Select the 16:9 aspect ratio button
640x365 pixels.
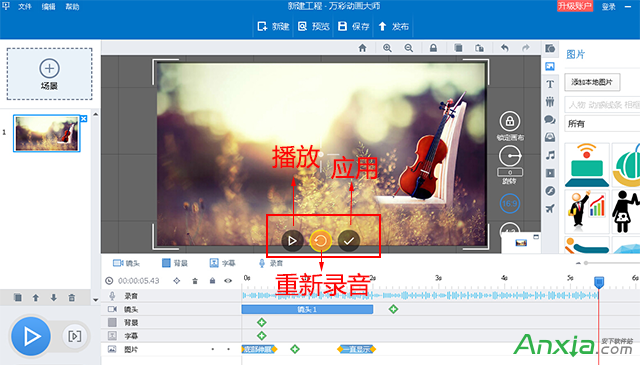pos(510,203)
